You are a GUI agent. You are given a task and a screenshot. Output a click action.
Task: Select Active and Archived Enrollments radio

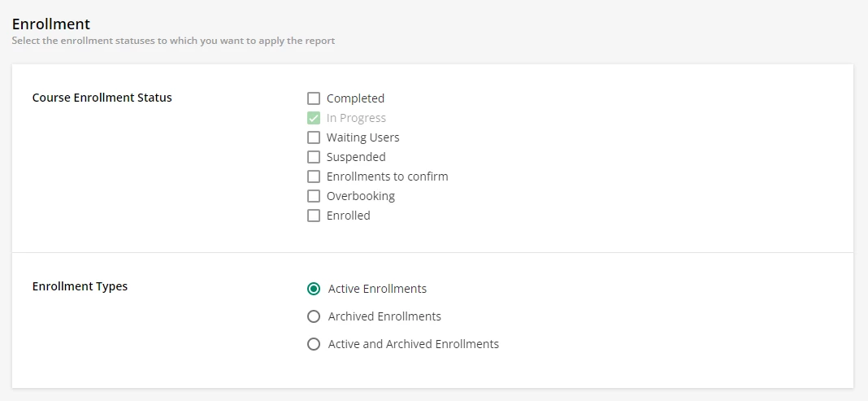[314, 344]
